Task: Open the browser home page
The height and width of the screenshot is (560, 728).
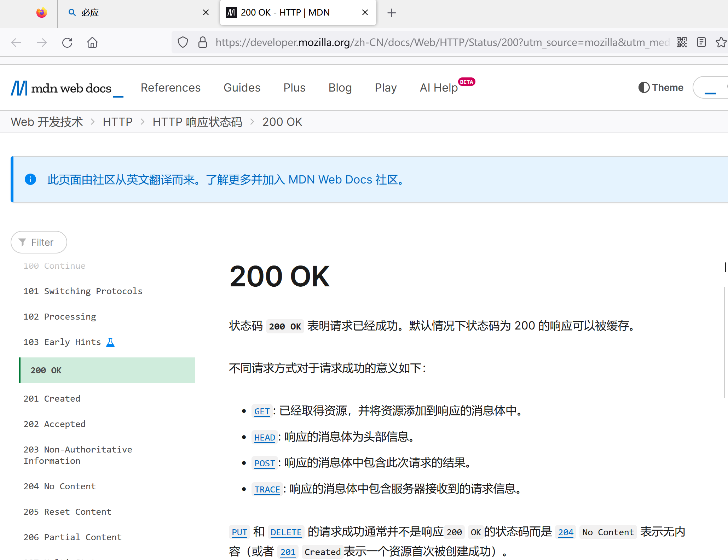Action: [92, 42]
